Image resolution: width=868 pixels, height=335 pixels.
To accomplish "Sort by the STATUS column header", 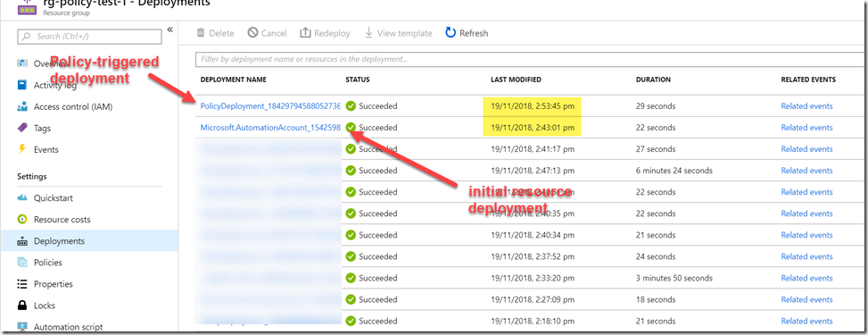I will (x=358, y=80).
